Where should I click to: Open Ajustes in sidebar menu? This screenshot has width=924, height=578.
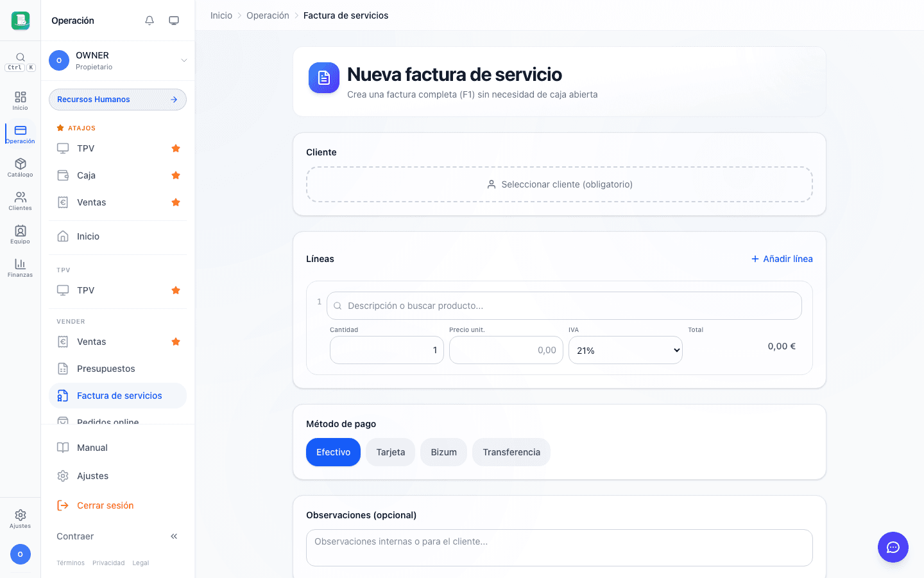[117, 476]
